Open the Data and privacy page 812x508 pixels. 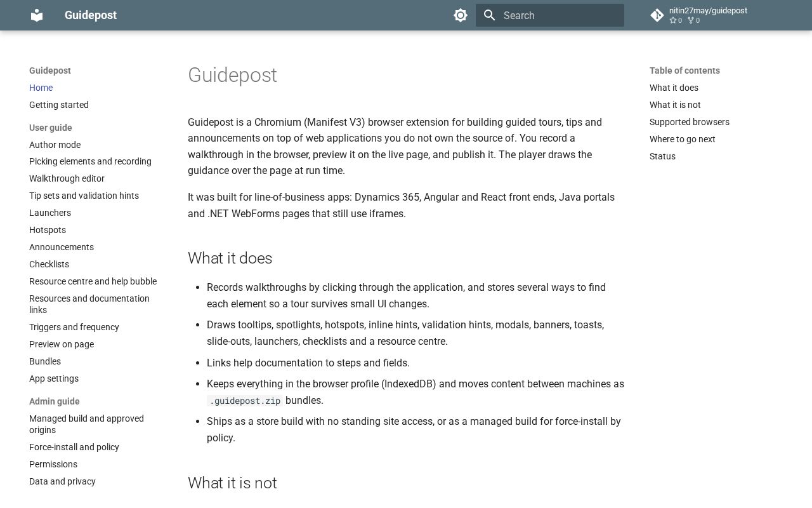[62, 481]
